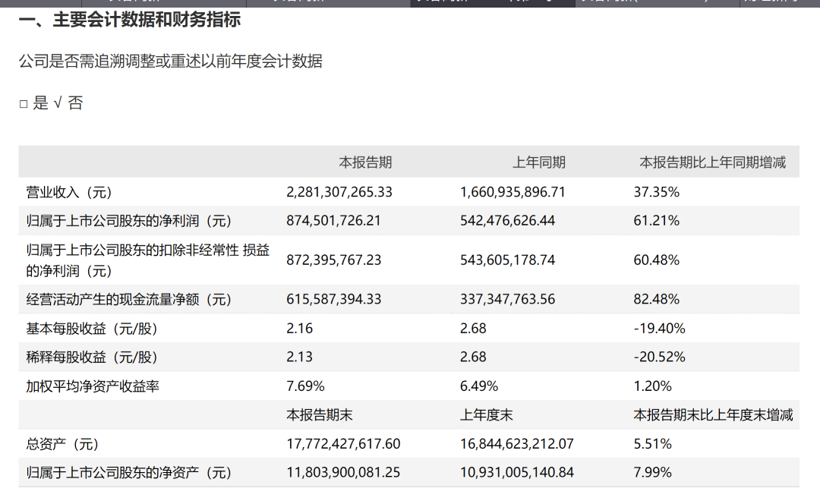820x504 pixels.
Task: Select the total assets value 17,772,427,617.60
Action: pyautogui.click(x=343, y=444)
